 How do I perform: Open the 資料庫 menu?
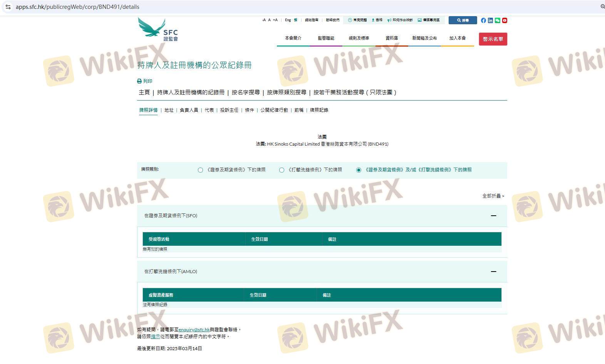tap(392, 38)
